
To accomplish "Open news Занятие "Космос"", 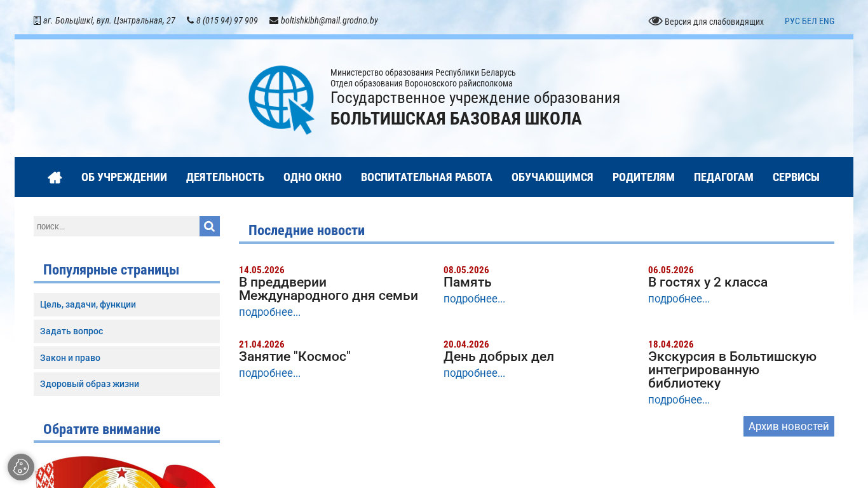I will pos(295,356).
